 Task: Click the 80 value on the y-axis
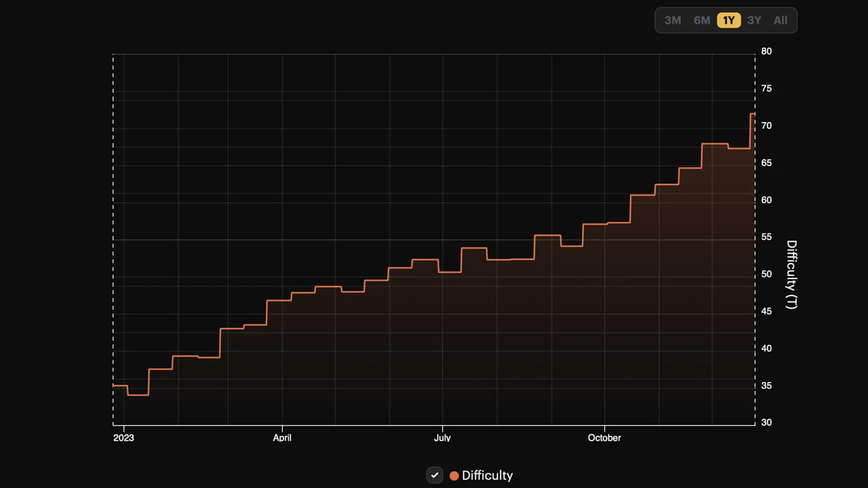tap(766, 51)
